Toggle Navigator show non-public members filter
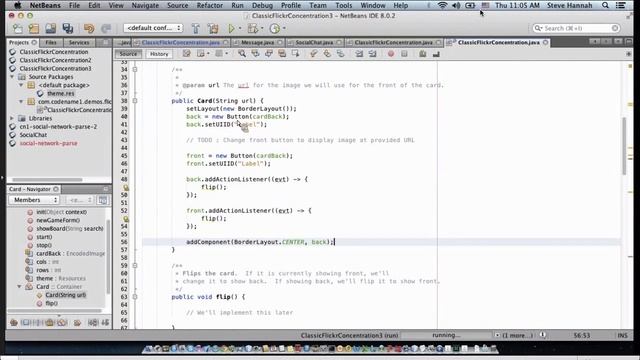 point(50,322)
